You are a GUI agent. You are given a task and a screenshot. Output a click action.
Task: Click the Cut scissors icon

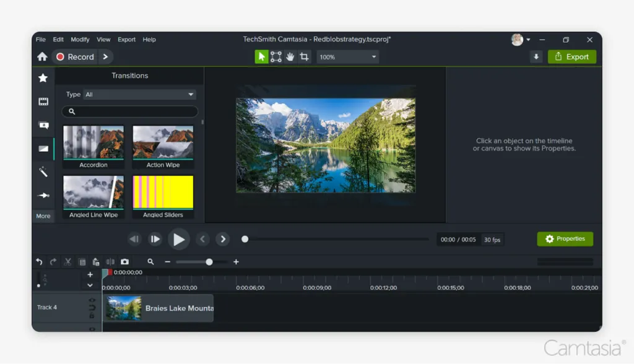pos(67,262)
